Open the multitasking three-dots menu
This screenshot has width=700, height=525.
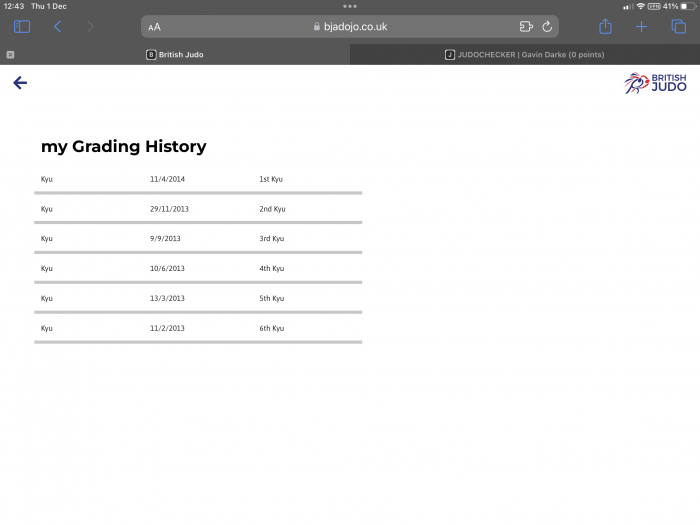click(x=350, y=6)
